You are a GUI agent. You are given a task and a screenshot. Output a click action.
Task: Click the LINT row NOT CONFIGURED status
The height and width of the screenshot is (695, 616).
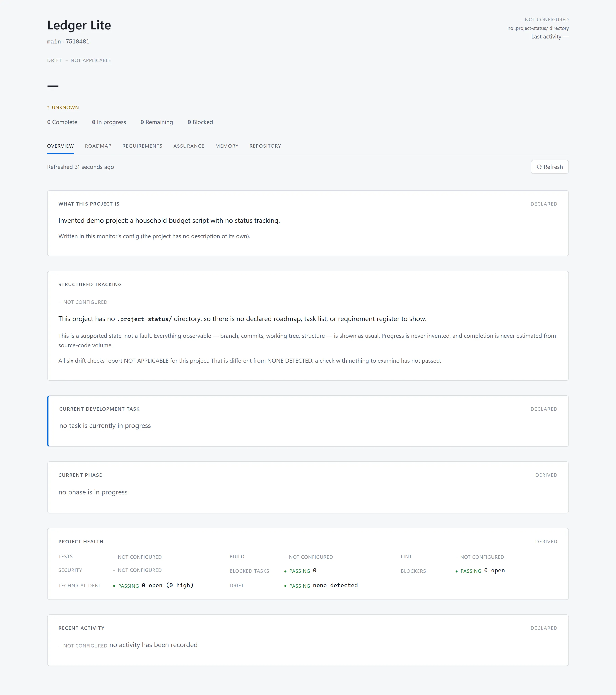(x=480, y=557)
